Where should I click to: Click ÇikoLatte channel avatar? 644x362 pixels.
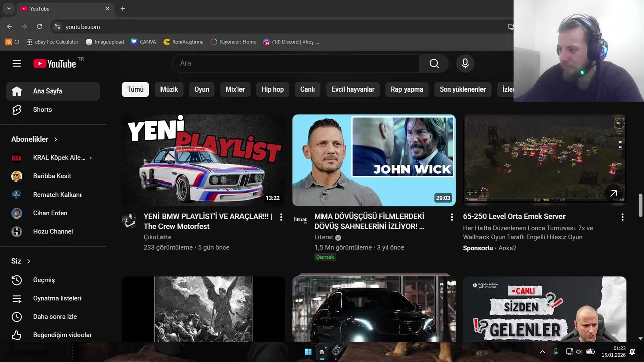coord(129,220)
